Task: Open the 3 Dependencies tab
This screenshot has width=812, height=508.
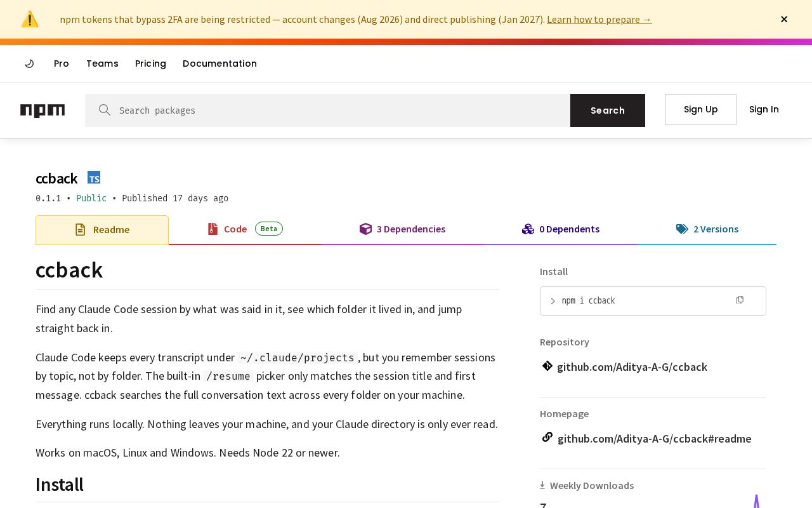Action: tap(402, 229)
